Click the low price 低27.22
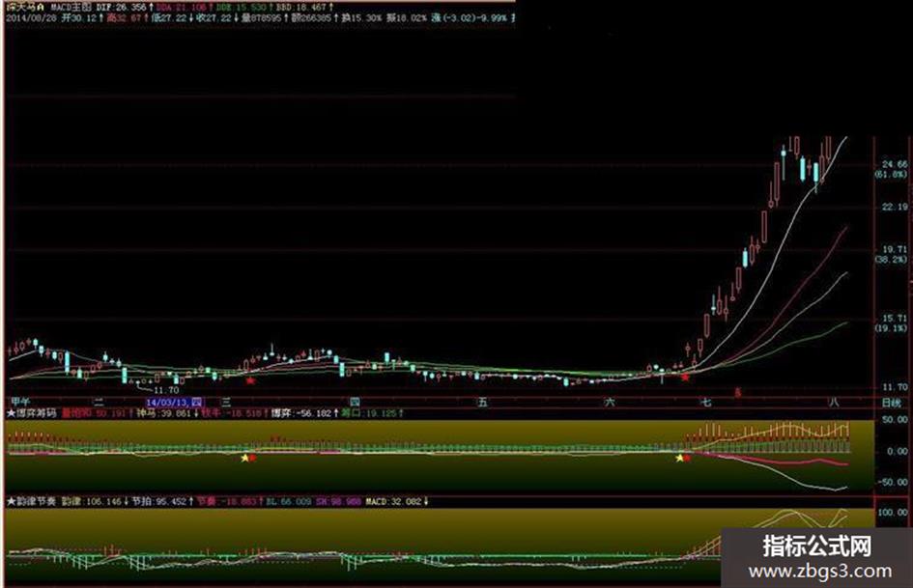This screenshot has height=588, width=913. (170, 18)
